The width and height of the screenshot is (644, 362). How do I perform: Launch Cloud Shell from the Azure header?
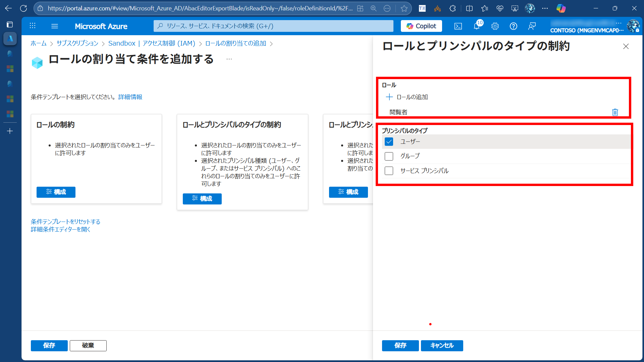(458, 26)
